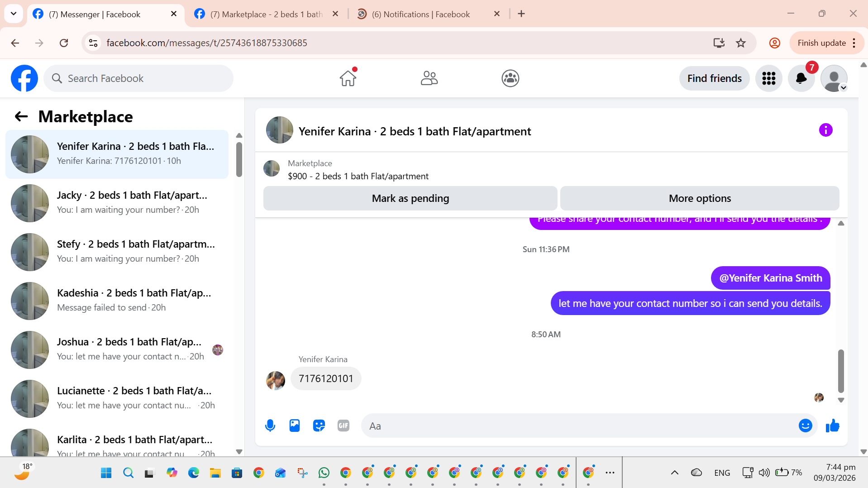The image size is (868, 488).
Task: Open the Facebook menu grid icon
Action: (768, 78)
